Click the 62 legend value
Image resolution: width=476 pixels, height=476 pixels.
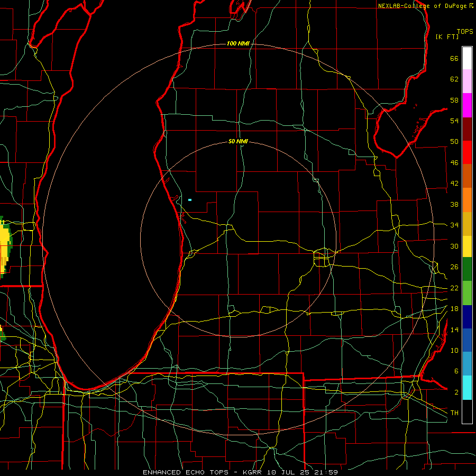[x=454, y=79]
